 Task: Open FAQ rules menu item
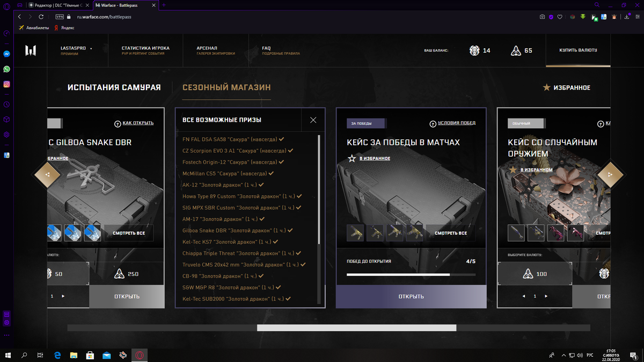click(x=281, y=50)
